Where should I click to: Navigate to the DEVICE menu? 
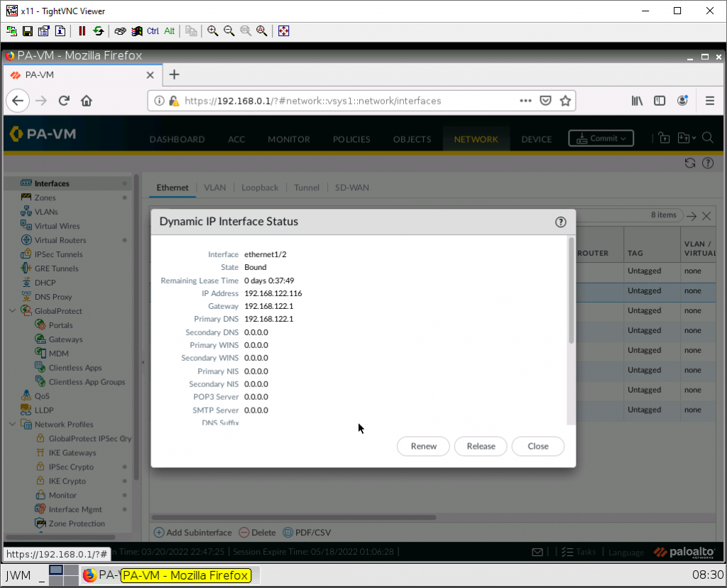536,139
